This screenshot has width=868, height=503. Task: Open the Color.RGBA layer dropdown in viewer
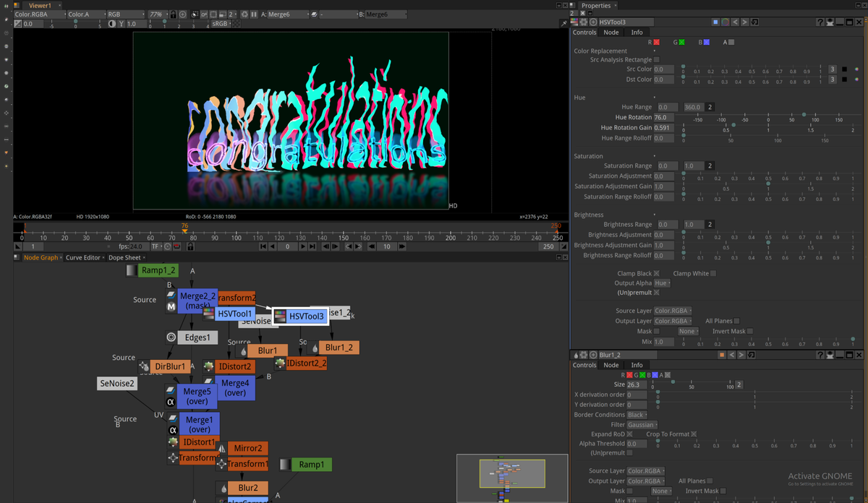[x=40, y=14]
